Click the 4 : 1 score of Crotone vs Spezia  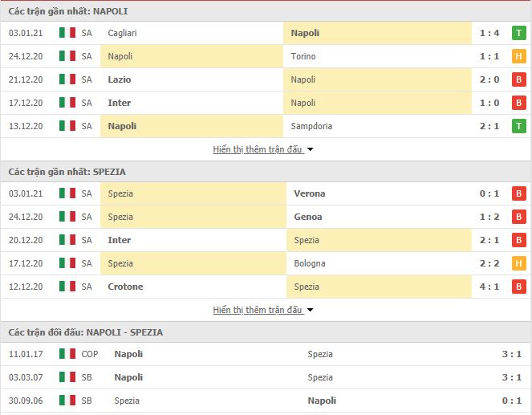click(x=489, y=287)
